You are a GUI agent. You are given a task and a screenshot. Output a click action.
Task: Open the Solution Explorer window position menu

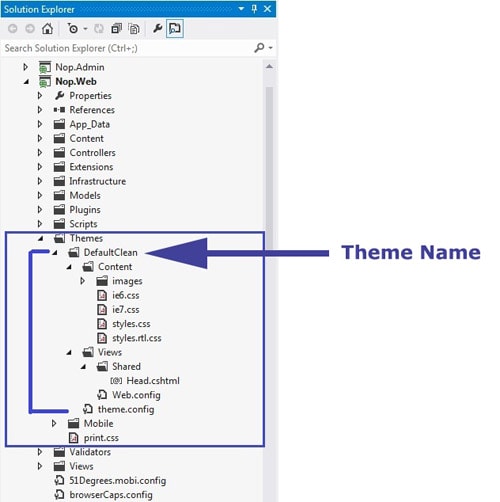241,9
